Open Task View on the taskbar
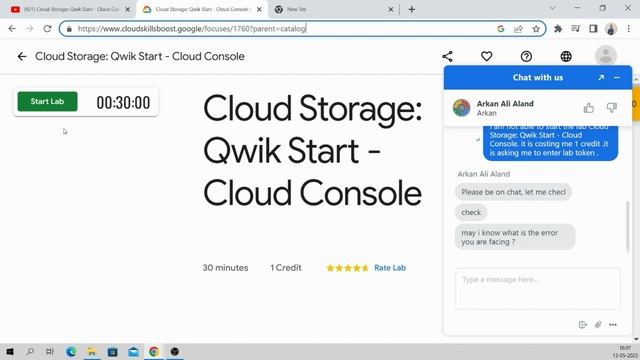The height and width of the screenshot is (360, 640). (x=50, y=351)
